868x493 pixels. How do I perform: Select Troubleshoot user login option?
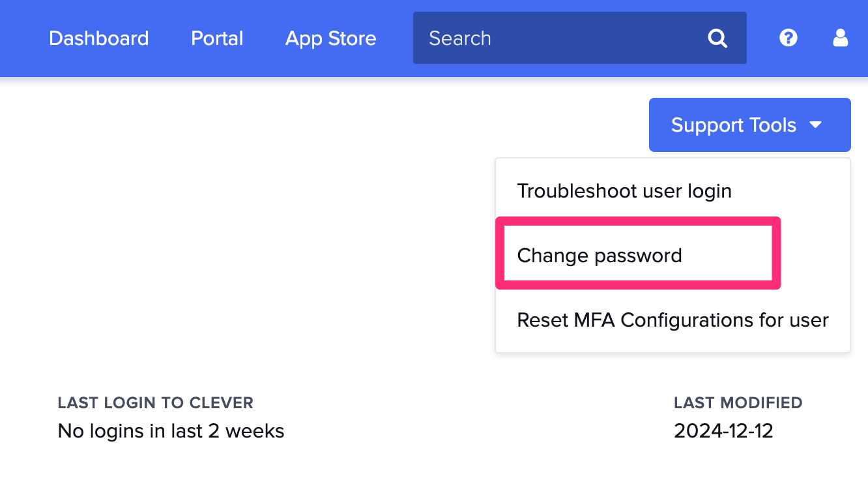tap(624, 191)
